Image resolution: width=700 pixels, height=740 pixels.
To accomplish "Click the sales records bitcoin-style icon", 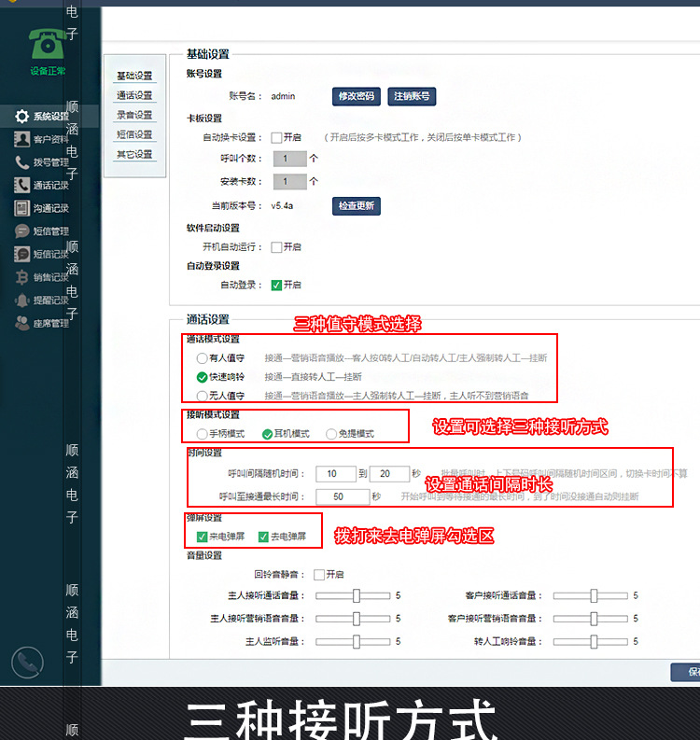I will tap(21, 277).
